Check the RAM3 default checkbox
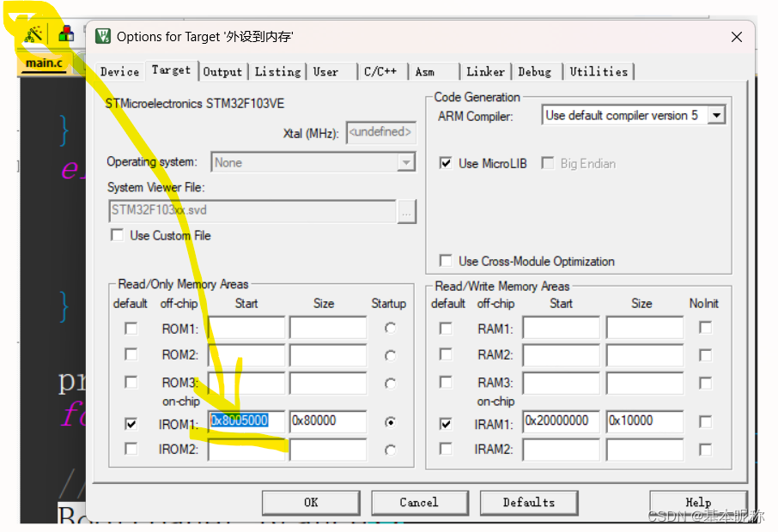Screen dimensions: 778x532 446,382
